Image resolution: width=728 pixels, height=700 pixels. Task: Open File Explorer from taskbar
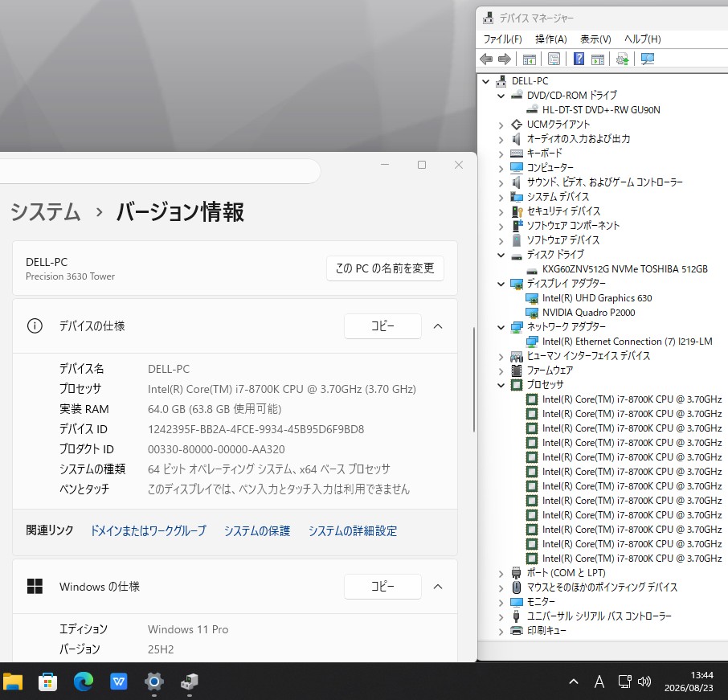pos(13,682)
